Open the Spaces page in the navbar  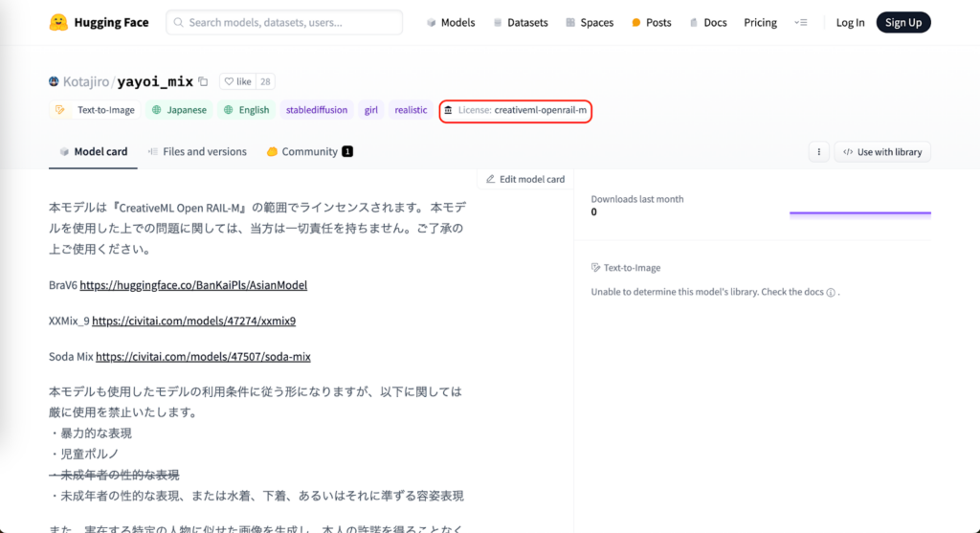[589, 23]
